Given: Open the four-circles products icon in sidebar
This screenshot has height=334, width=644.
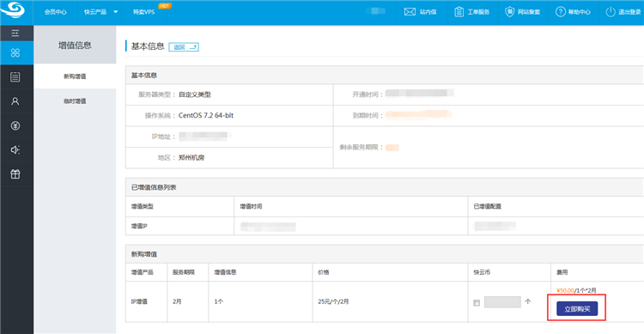Looking at the screenshot, I should point(15,52).
